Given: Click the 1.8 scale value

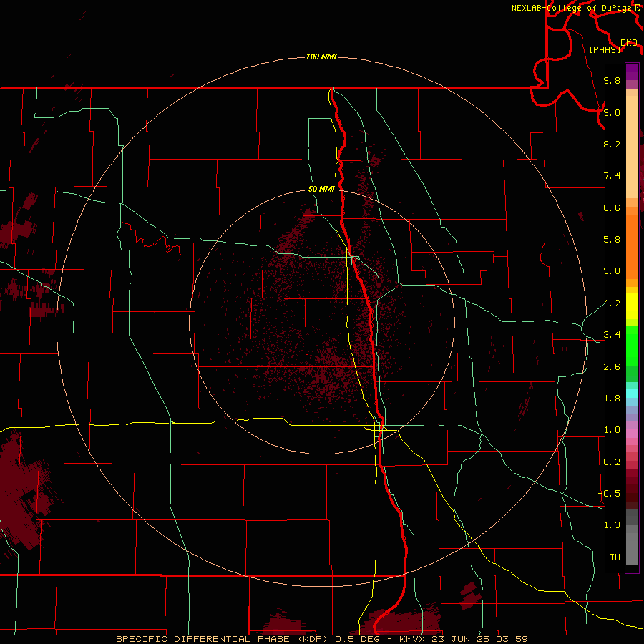Looking at the screenshot, I should pyautogui.click(x=612, y=399).
